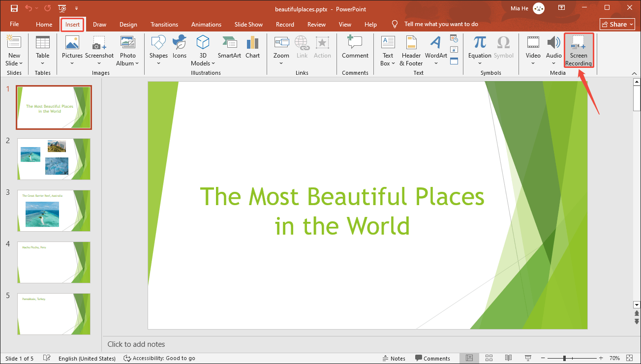Image resolution: width=641 pixels, height=364 pixels.
Task: Click the Share button
Action: point(616,24)
